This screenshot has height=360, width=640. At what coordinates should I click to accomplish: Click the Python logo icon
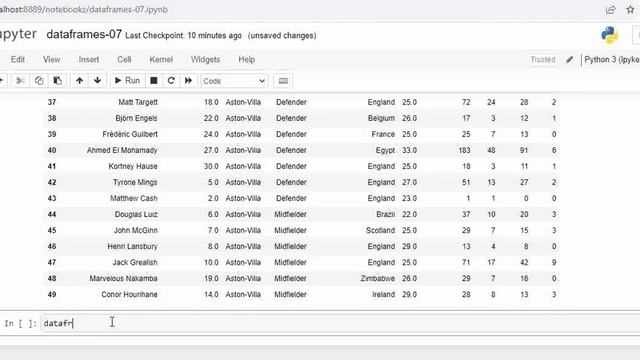pyautogui.click(x=609, y=35)
